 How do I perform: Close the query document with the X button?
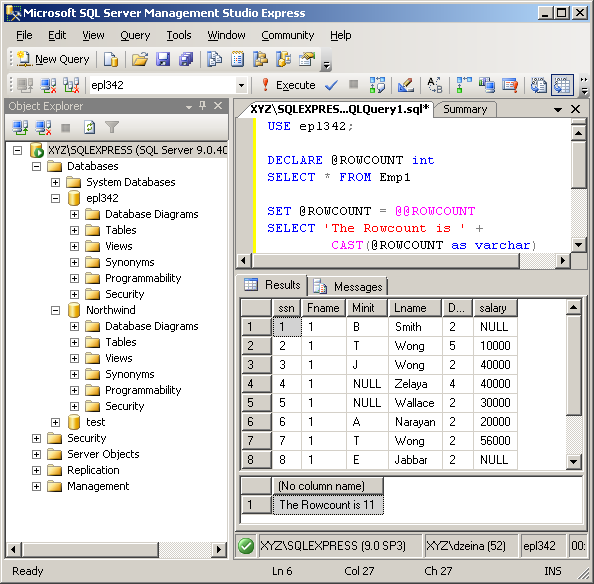click(x=575, y=109)
